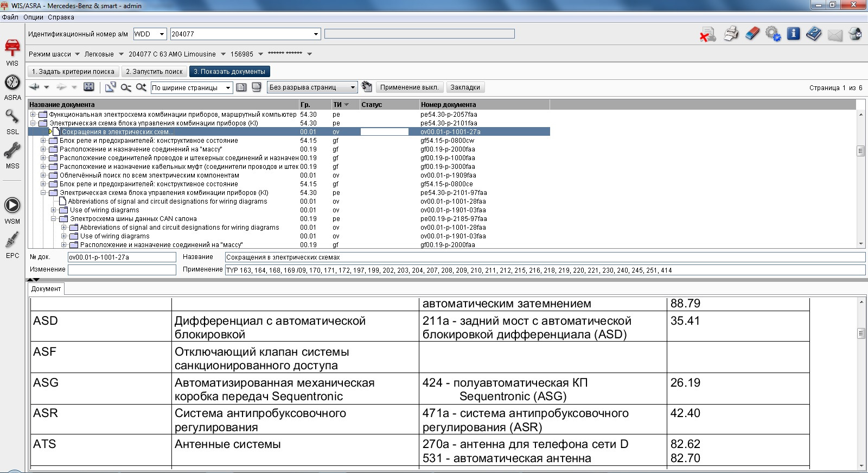
Task: Go back with left arrow icon
Action: pos(35,87)
